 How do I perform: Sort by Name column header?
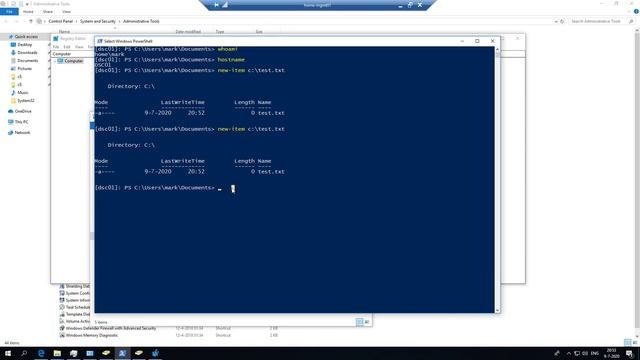(64, 31)
